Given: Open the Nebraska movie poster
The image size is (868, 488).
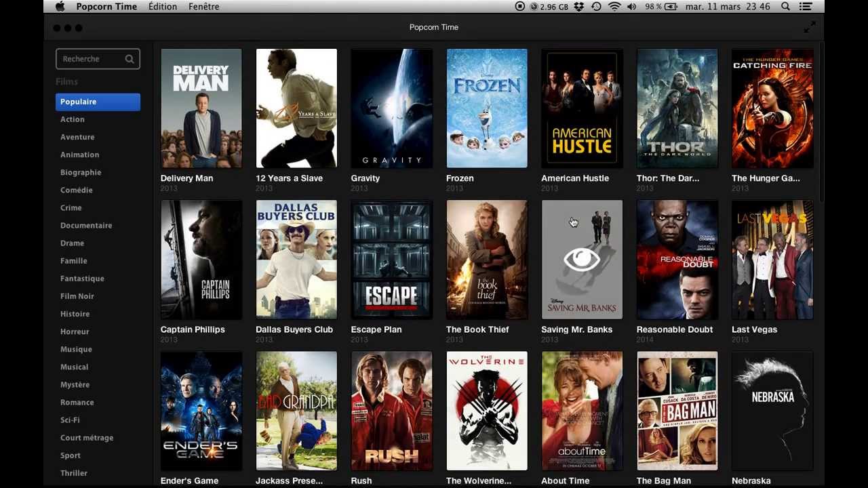Looking at the screenshot, I should 772,411.
